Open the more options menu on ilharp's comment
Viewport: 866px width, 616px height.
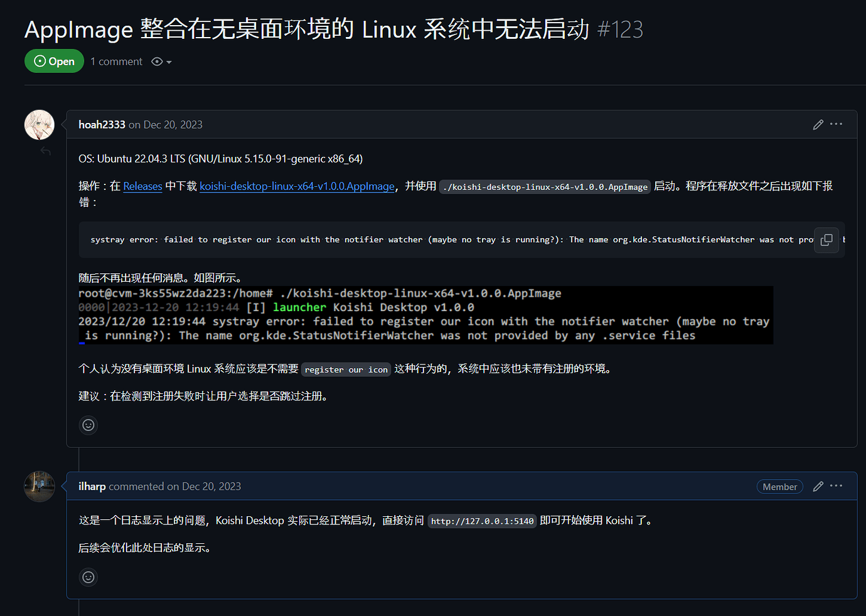(x=836, y=486)
